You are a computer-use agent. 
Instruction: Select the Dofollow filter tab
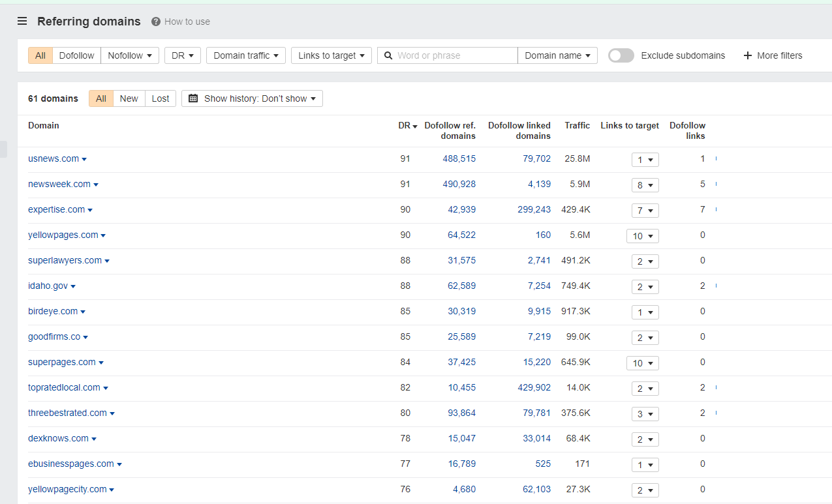76,55
